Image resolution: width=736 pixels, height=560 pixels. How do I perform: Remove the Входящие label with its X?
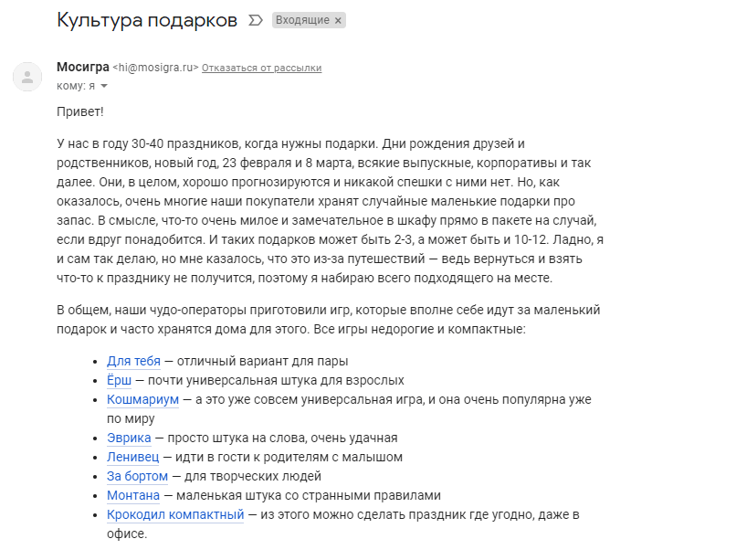coord(338,21)
